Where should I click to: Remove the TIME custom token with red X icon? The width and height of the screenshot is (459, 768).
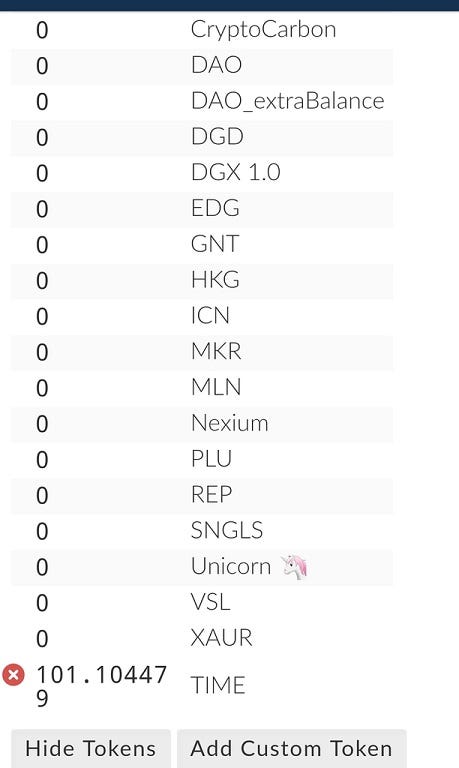pyautogui.click(x=13, y=674)
